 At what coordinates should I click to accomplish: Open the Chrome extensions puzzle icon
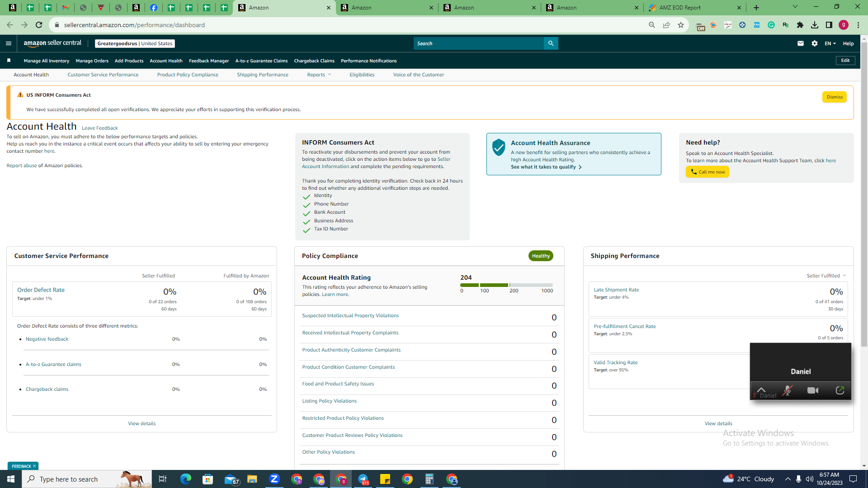coord(800,25)
